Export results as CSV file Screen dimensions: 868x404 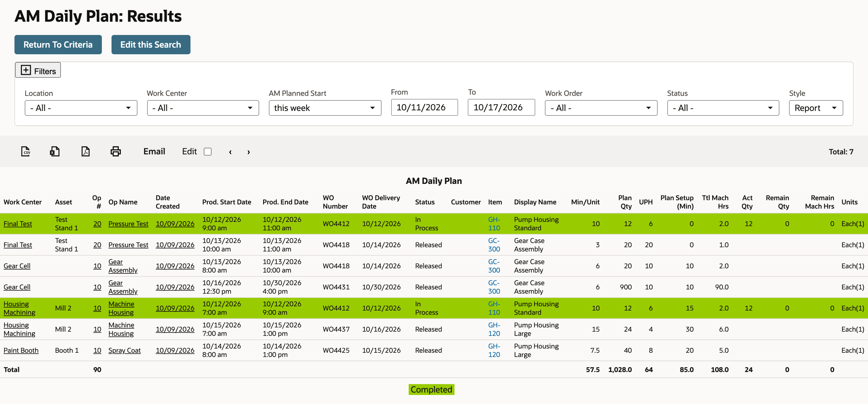click(26, 151)
